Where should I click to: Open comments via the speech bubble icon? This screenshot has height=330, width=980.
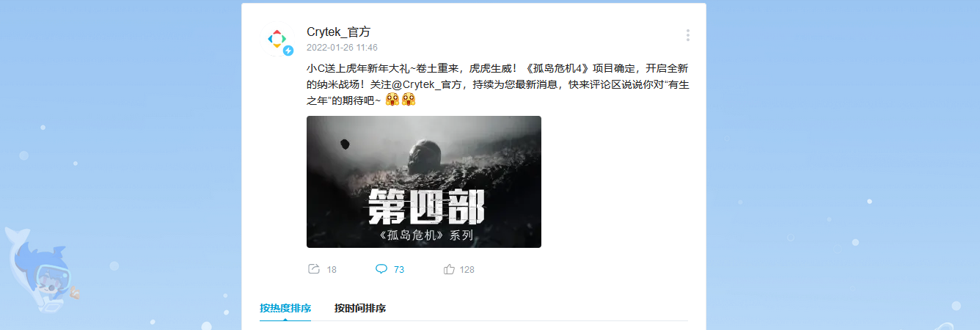[x=381, y=269]
